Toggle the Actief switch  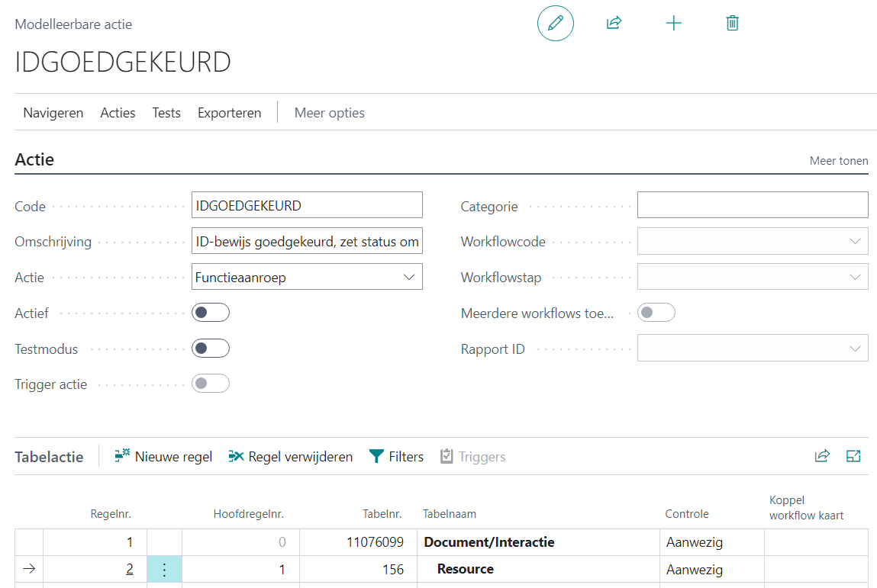click(211, 313)
